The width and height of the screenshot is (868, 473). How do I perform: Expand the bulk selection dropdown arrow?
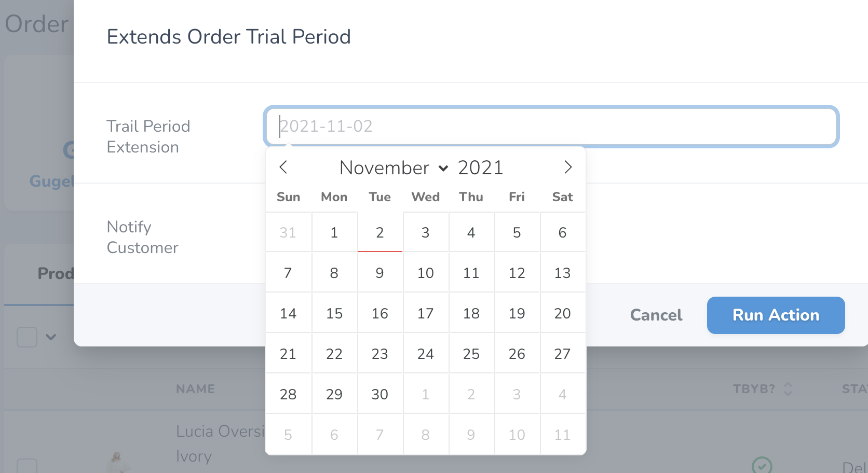pos(51,337)
